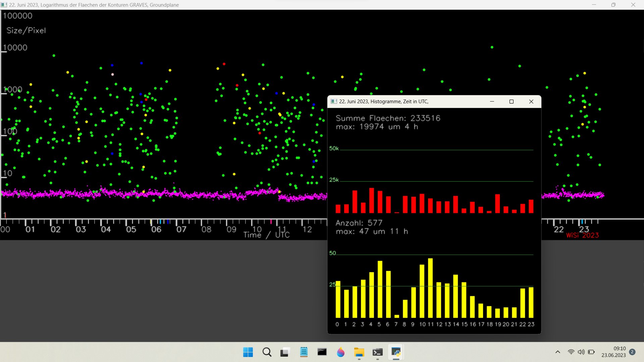Open Wi-Fi network settings in tray
Viewport: 644px width, 362px height.
tap(571, 352)
